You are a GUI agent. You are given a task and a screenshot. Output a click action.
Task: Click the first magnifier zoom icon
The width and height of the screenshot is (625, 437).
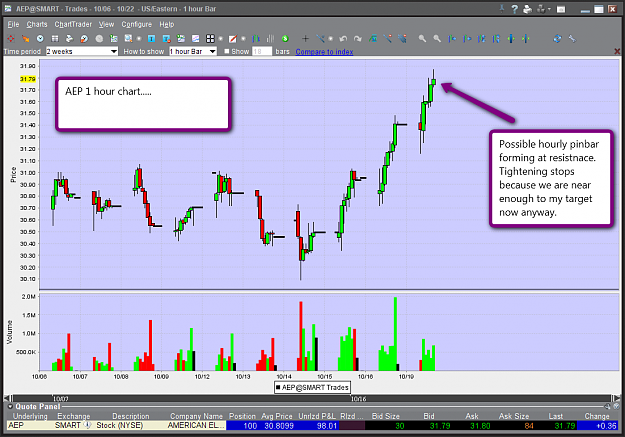(422, 39)
